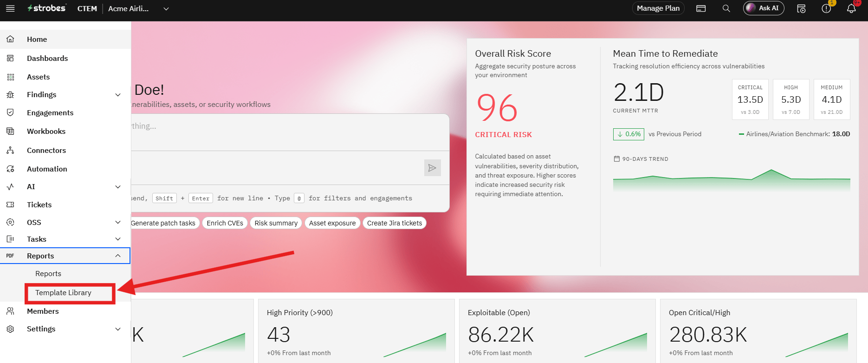
Task: Open the Assets page
Action: click(x=65, y=77)
